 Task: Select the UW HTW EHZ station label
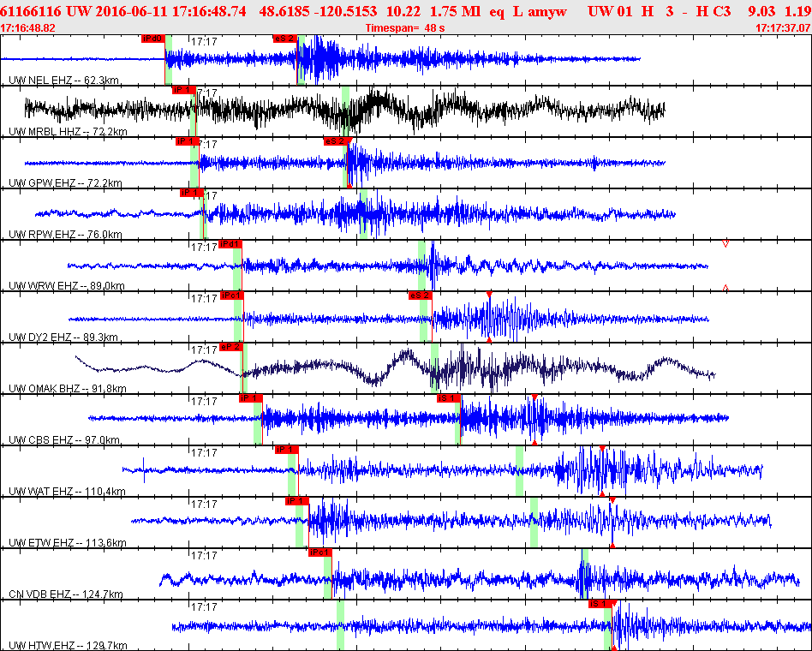pos(68,645)
